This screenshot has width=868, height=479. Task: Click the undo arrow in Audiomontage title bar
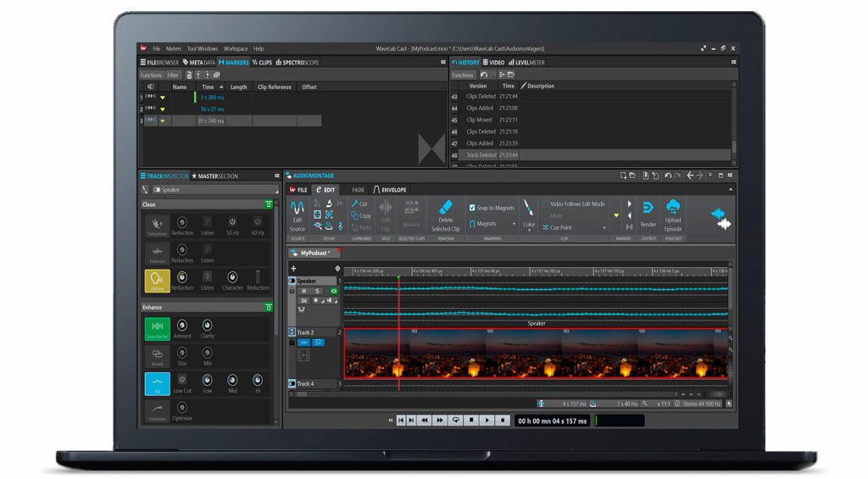(668, 175)
